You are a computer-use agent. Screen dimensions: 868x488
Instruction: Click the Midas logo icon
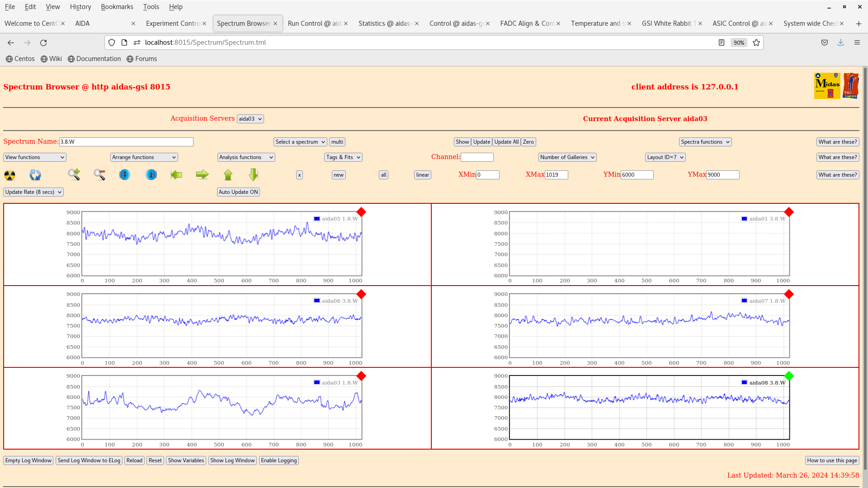827,86
